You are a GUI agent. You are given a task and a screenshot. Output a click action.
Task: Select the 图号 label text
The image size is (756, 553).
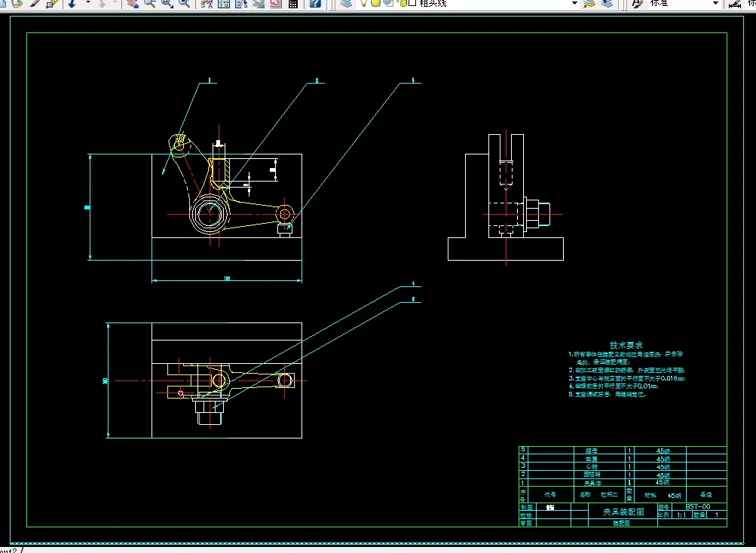(663, 507)
